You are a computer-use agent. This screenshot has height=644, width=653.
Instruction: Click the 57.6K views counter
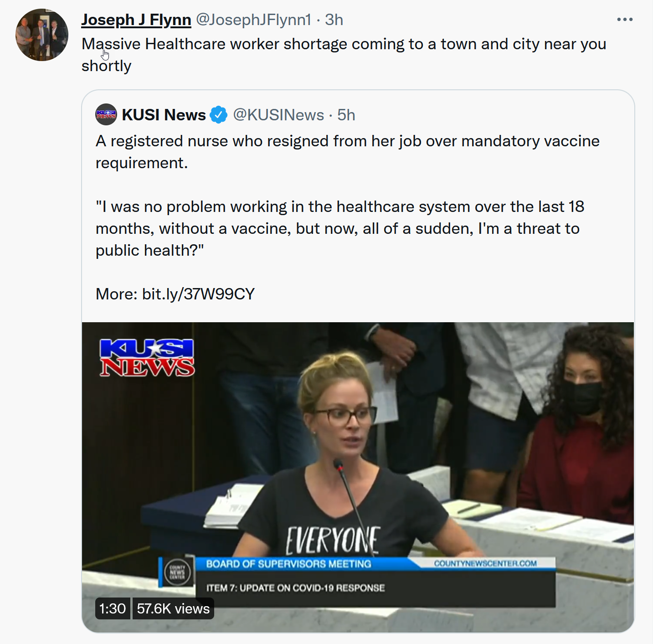coord(173,608)
